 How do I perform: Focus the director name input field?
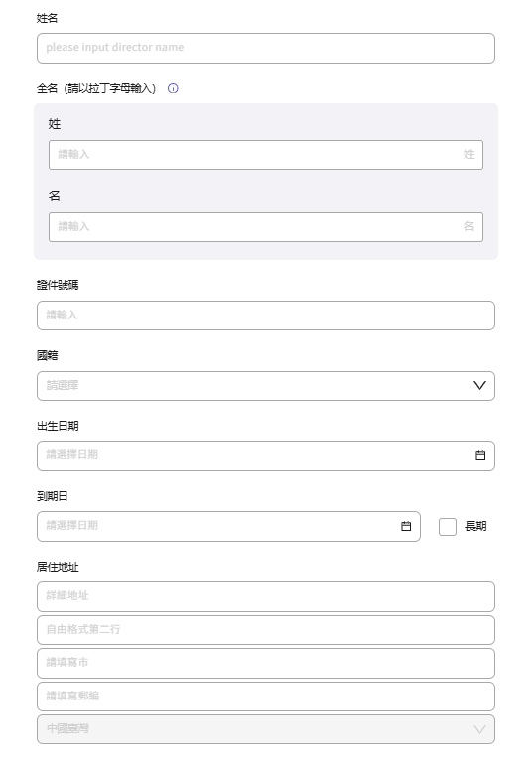266,48
